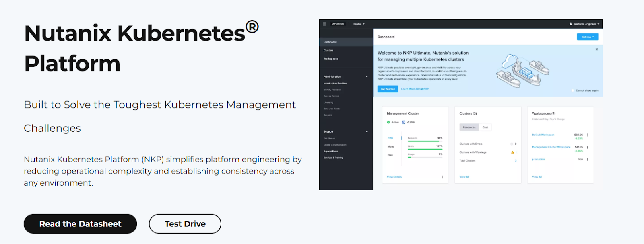Open the Global workspace dropdown
Screen dimensions: 644x244
(359, 24)
